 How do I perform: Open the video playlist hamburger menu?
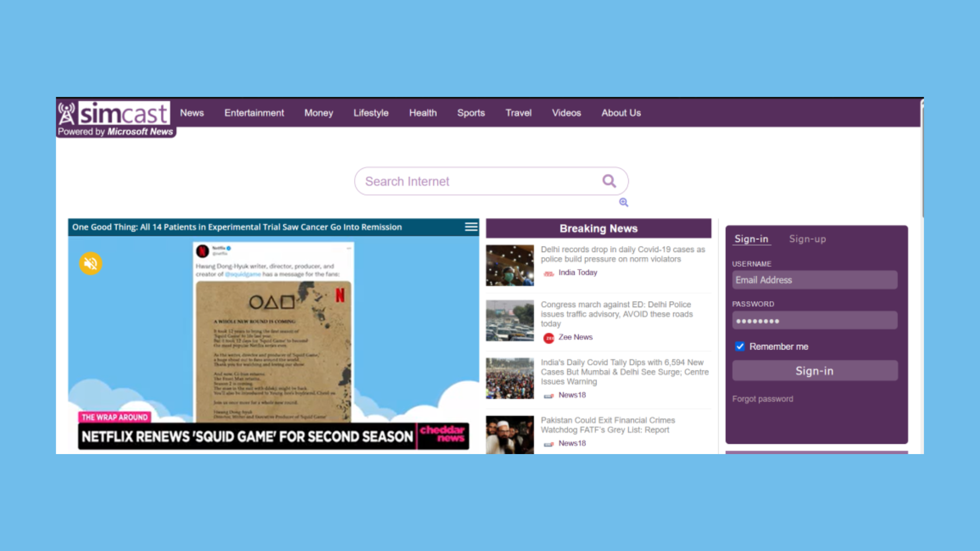[471, 227]
